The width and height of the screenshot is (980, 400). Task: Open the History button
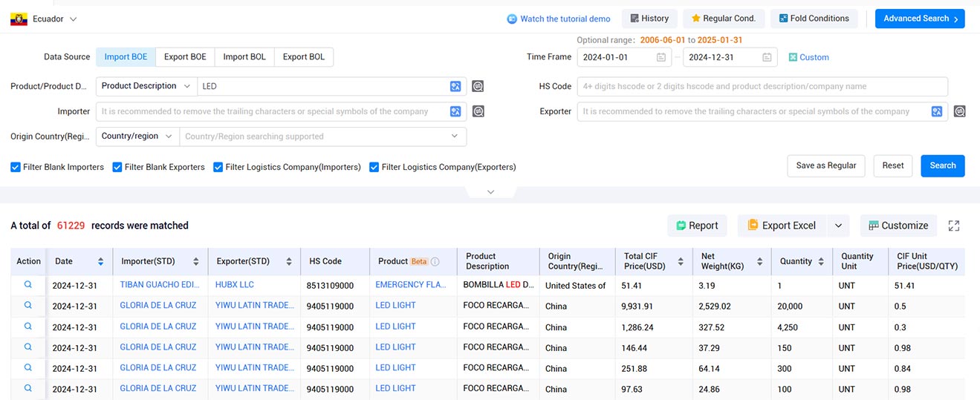[x=649, y=19]
